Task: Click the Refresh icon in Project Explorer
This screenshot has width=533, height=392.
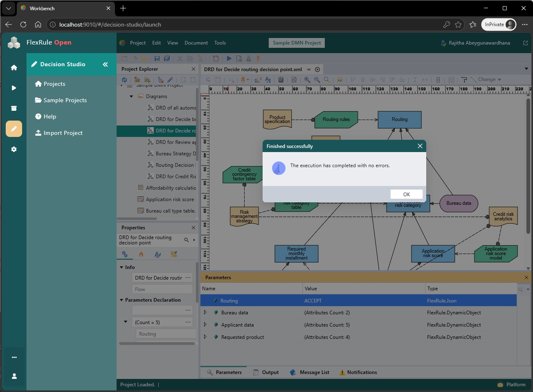Action: pyautogui.click(x=124, y=80)
